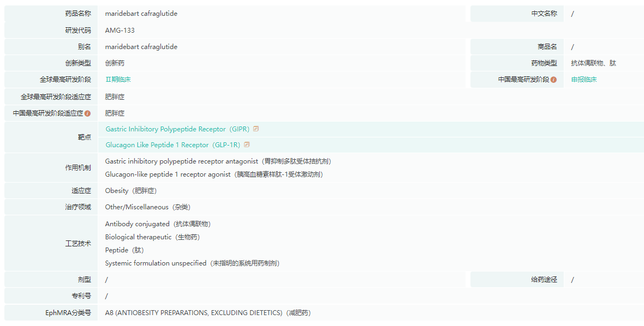
Task: Select drug name value in 药品名称 row
Action: (x=141, y=14)
